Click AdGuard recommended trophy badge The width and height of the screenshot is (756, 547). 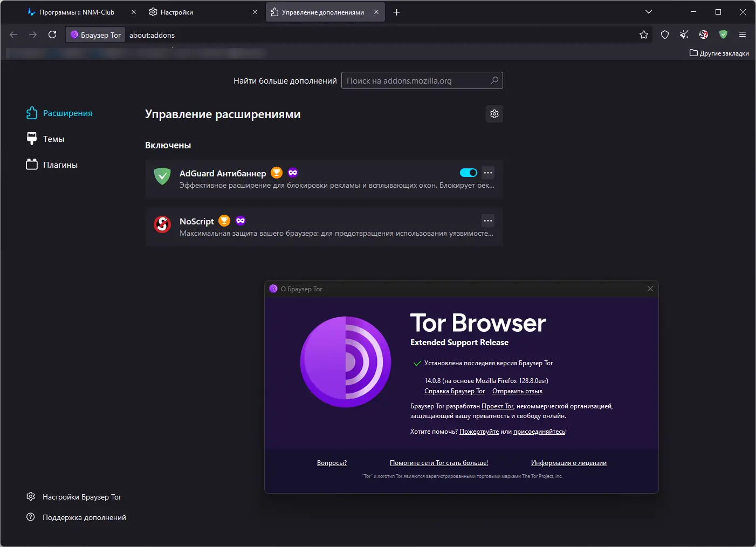[277, 173]
